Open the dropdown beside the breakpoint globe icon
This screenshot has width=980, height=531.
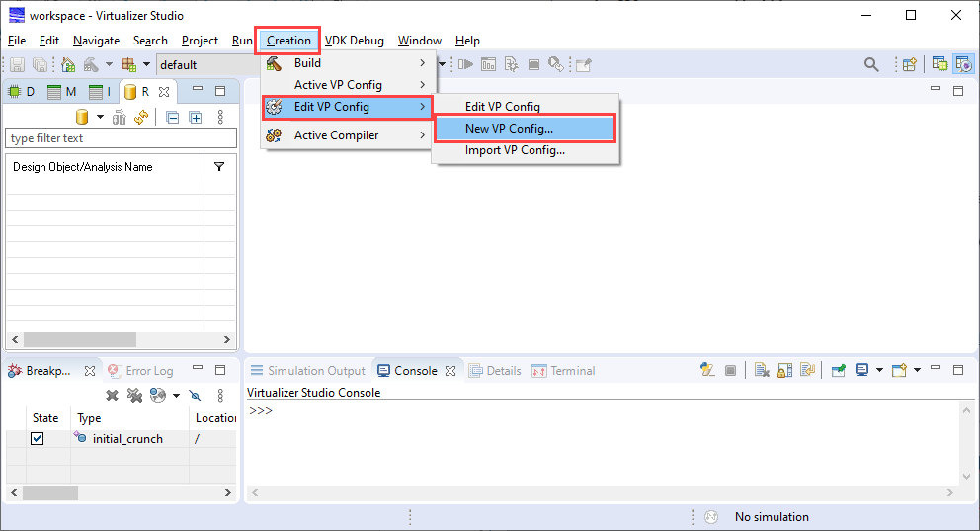click(x=176, y=396)
